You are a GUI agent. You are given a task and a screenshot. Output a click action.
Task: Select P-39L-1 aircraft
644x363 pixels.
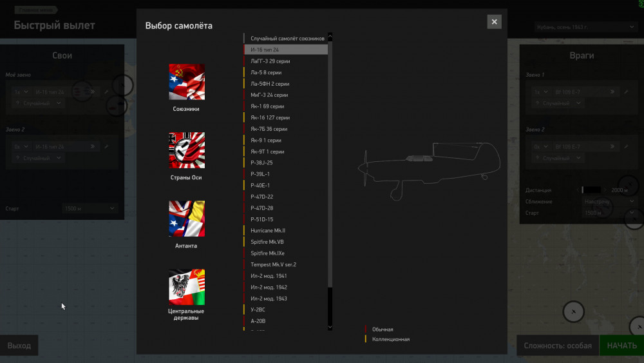(285, 174)
